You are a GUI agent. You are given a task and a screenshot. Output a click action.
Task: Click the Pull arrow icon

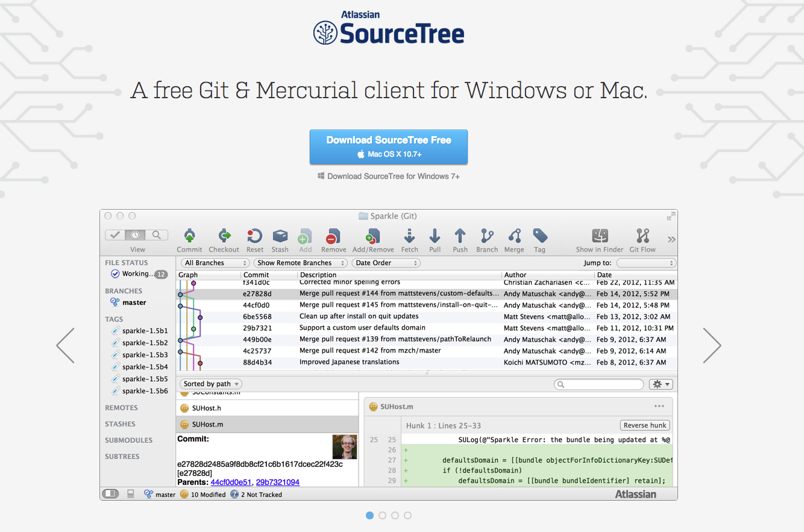(x=435, y=236)
